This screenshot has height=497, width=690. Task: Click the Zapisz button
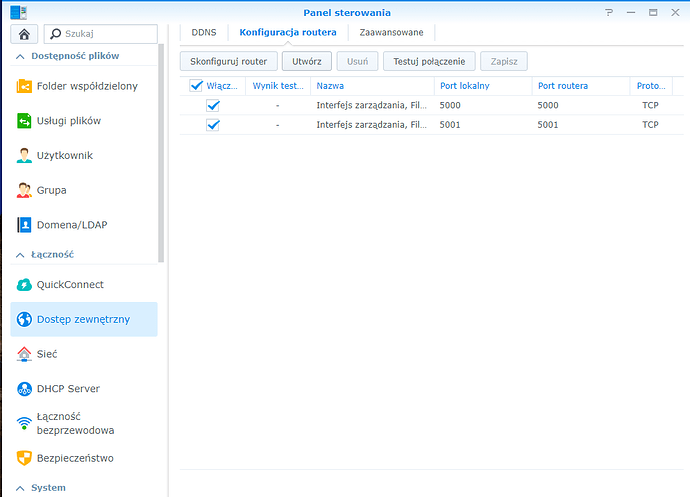point(504,61)
